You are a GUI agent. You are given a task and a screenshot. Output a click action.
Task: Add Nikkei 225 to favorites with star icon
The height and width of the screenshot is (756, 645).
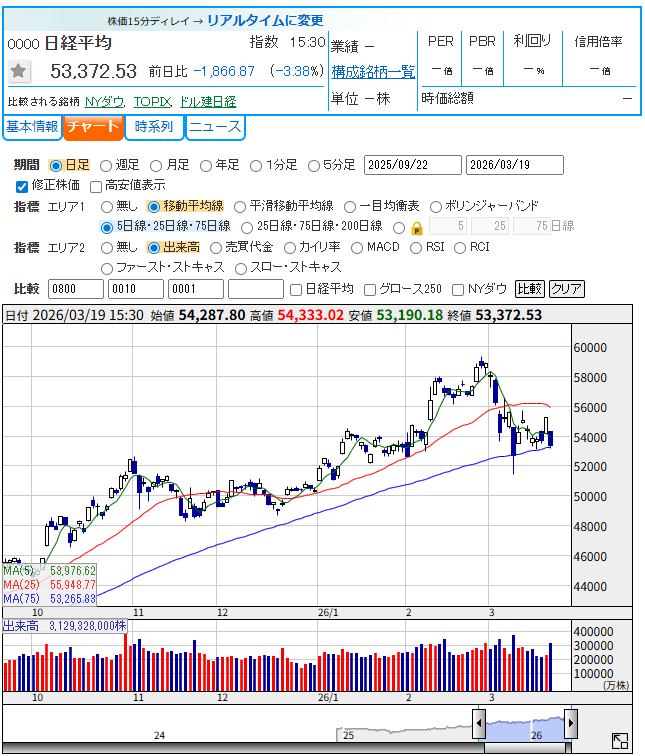pyautogui.click(x=19, y=71)
